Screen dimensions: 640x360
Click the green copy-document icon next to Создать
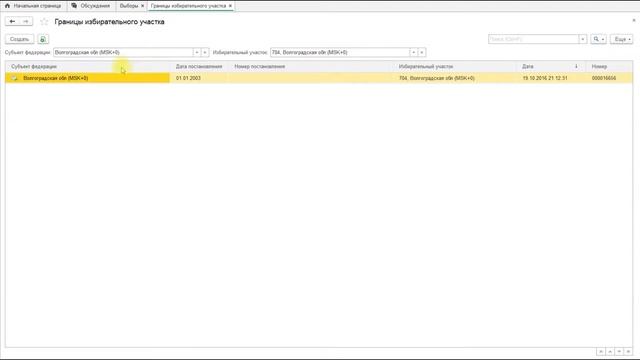coord(43,39)
